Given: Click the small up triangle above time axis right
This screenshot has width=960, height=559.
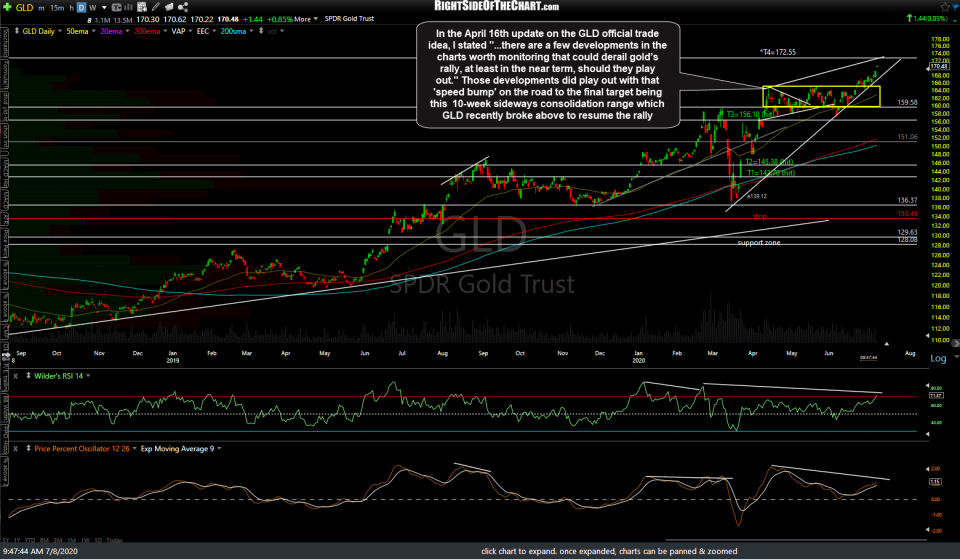Looking at the screenshot, I should pos(886,343).
